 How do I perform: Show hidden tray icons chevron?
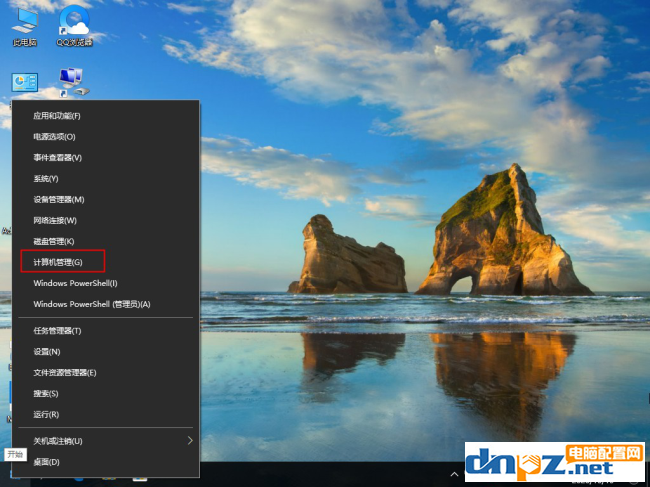pos(454,474)
